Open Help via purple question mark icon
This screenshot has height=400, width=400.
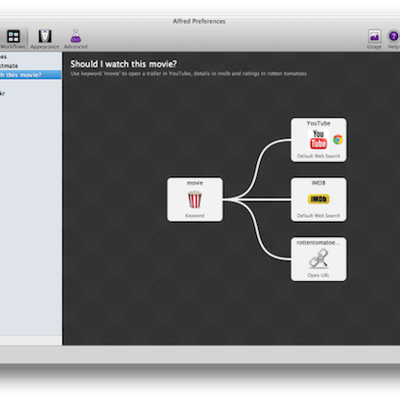[394, 39]
